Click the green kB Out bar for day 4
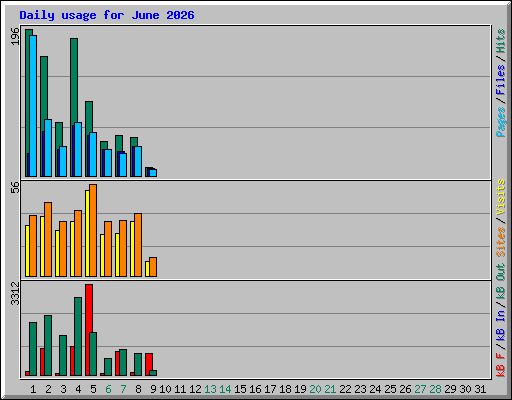The height and width of the screenshot is (400, 512). click(78, 337)
